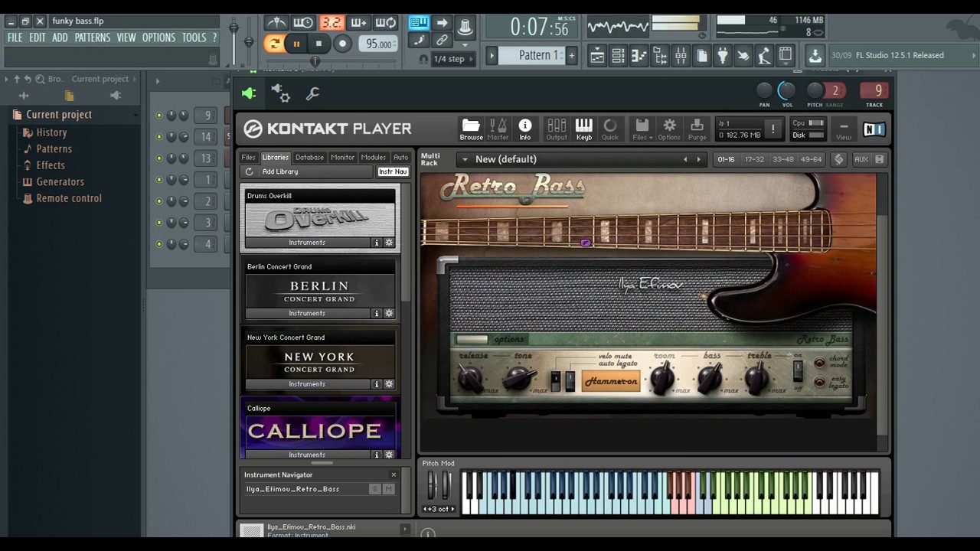980x551 pixels.
Task: Open the Quick load browser
Action: (610, 129)
